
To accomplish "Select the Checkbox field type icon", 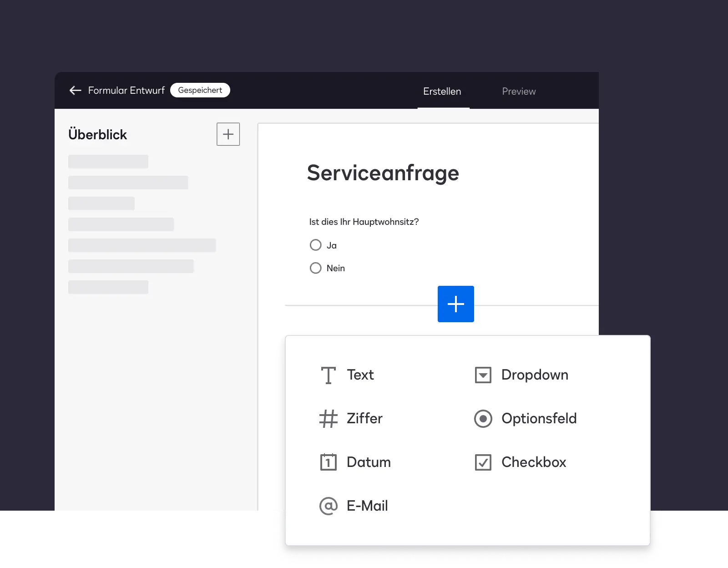I will click(x=483, y=462).
